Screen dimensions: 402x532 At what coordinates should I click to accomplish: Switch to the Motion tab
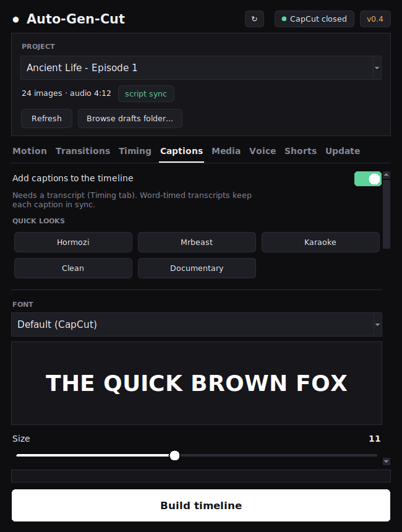click(x=30, y=151)
